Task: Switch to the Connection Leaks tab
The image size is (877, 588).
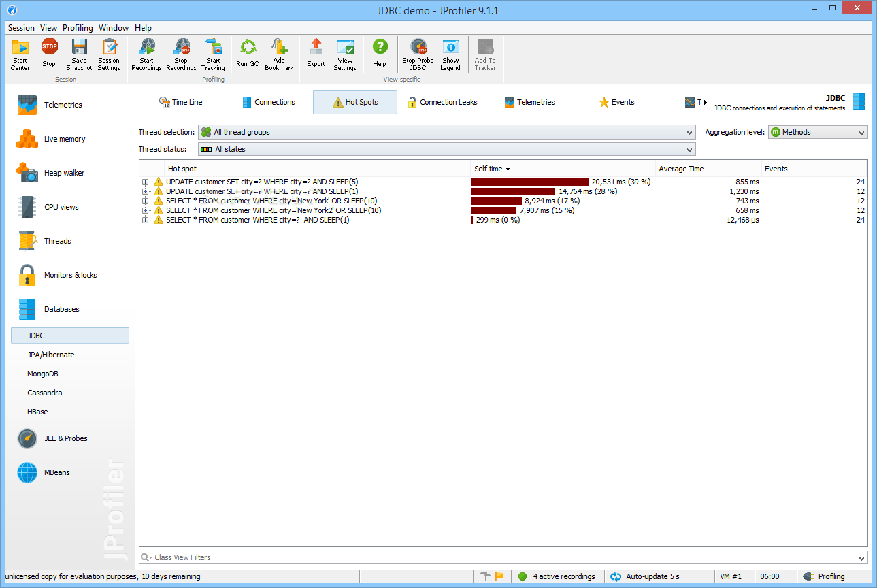Action: 442,102
